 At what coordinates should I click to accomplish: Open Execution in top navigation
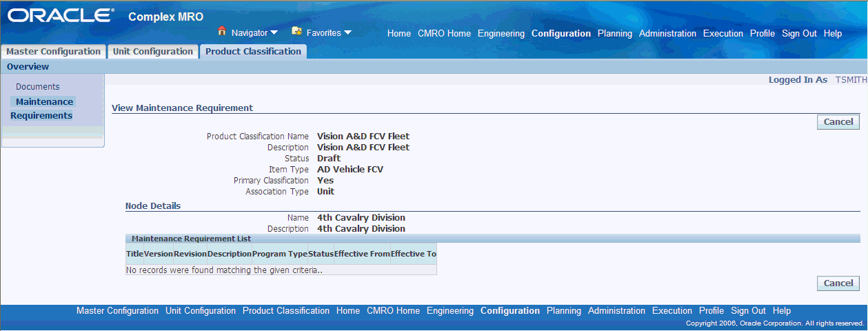coord(723,34)
